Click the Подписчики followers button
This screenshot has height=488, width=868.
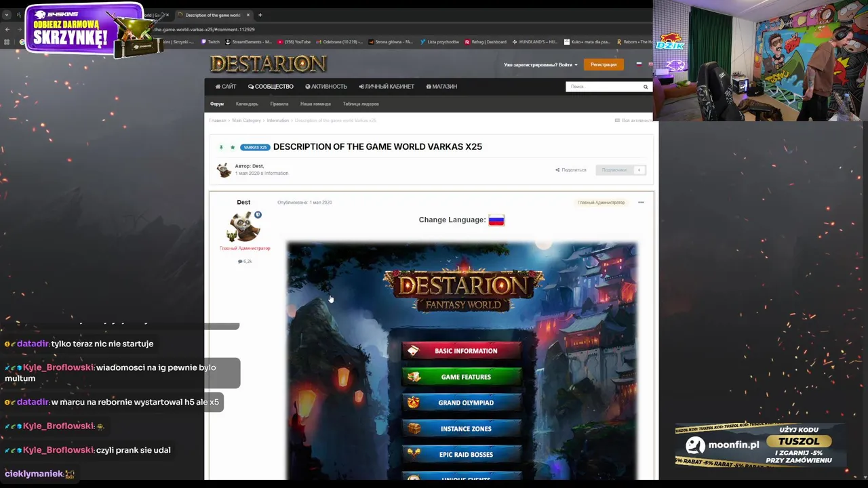(620, 170)
